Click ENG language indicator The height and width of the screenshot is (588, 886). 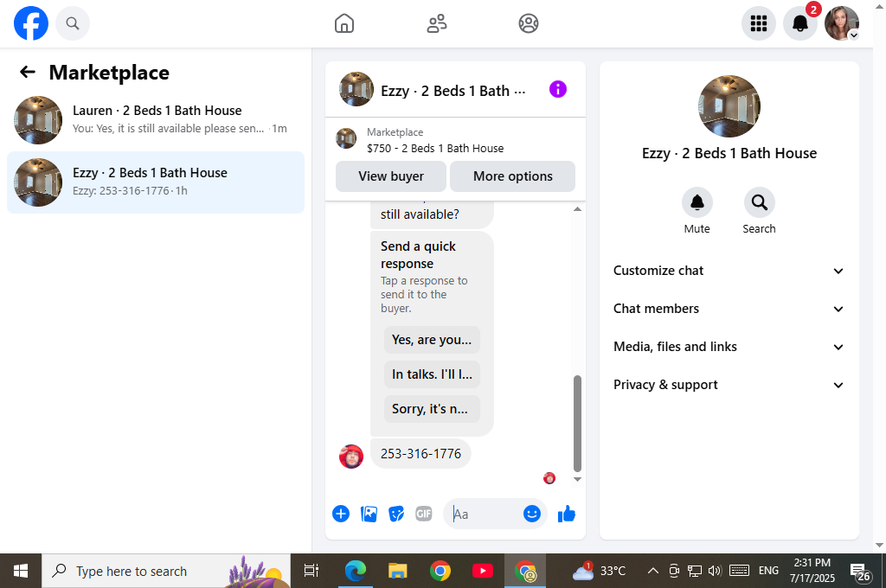(768, 571)
